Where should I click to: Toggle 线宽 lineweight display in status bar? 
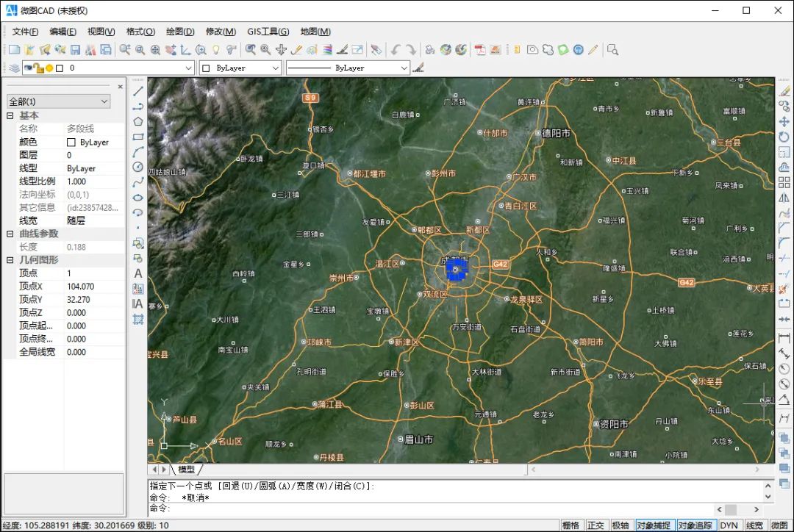pyautogui.click(x=754, y=525)
